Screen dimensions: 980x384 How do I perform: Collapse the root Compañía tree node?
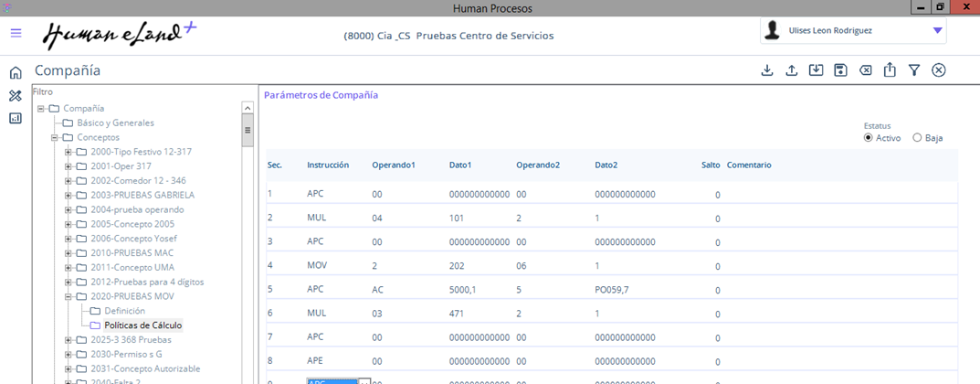[41, 109]
